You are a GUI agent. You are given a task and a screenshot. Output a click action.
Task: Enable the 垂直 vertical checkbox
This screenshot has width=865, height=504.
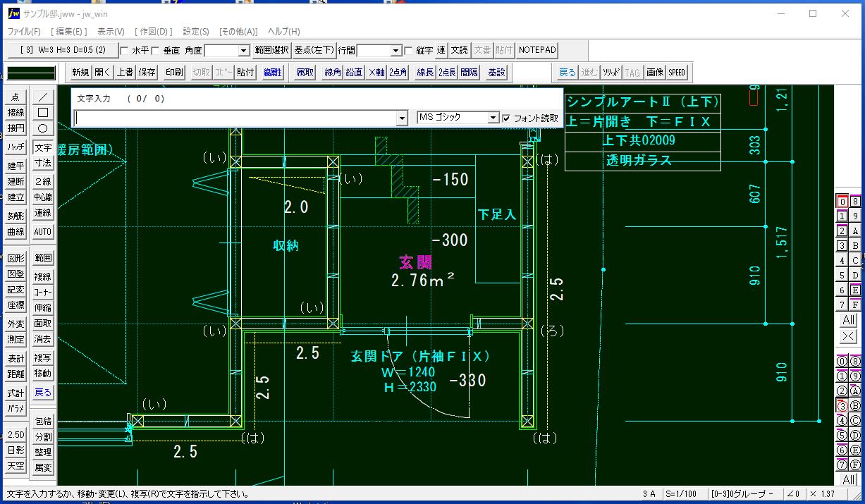point(155,51)
